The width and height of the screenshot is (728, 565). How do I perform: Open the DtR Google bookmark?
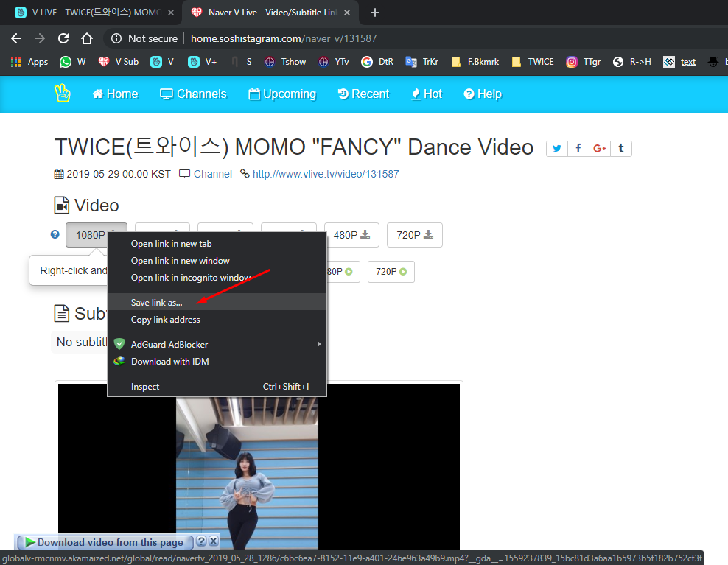coord(377,62)
